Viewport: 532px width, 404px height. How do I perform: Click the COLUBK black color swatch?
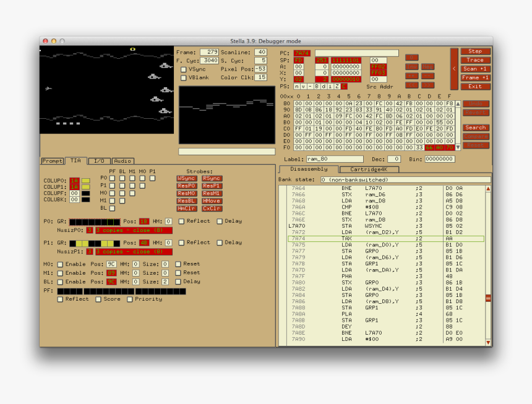click(x=85, y=200)
